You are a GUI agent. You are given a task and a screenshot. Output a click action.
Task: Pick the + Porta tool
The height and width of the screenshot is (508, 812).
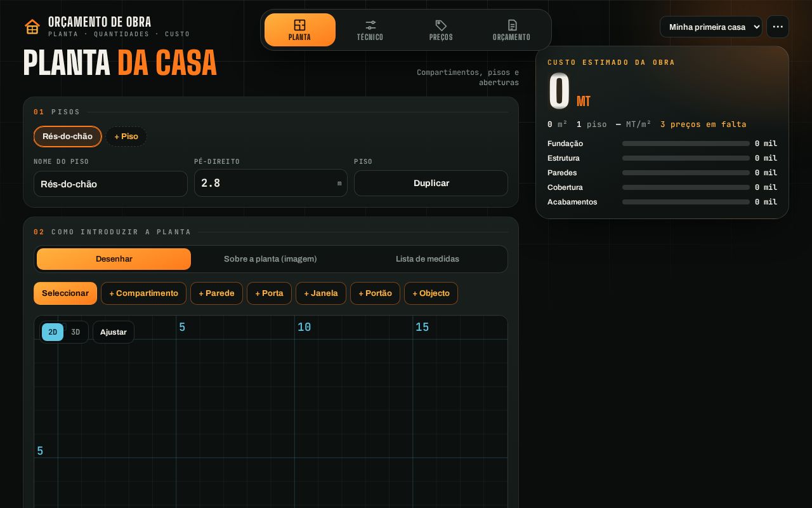pos(269,293)
